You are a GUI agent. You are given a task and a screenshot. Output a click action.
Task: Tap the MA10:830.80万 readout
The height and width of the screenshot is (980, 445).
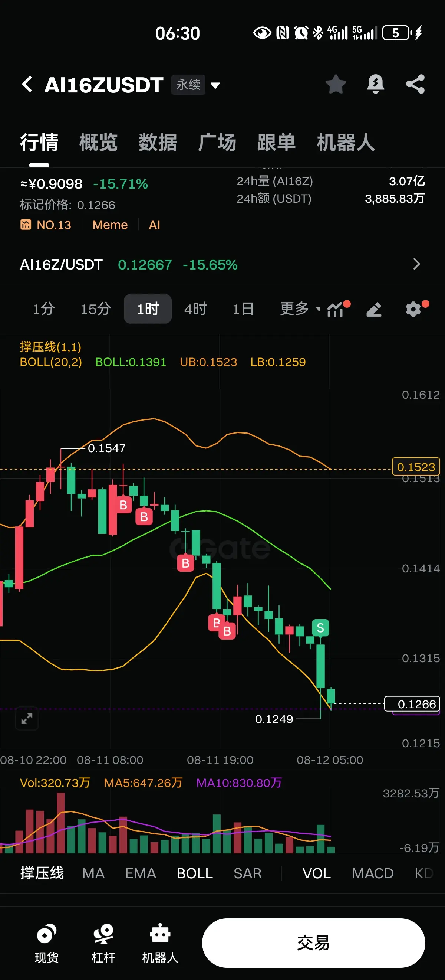click(239, 783)
